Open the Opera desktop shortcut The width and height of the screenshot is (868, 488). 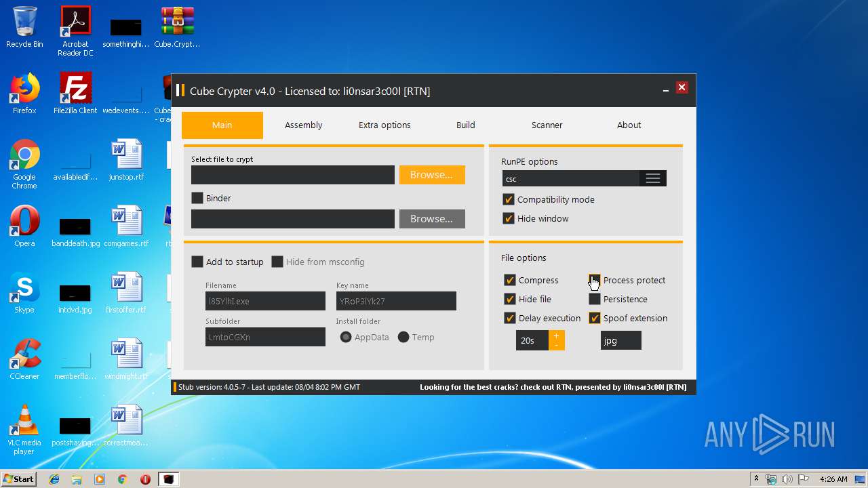pos(24,226)
